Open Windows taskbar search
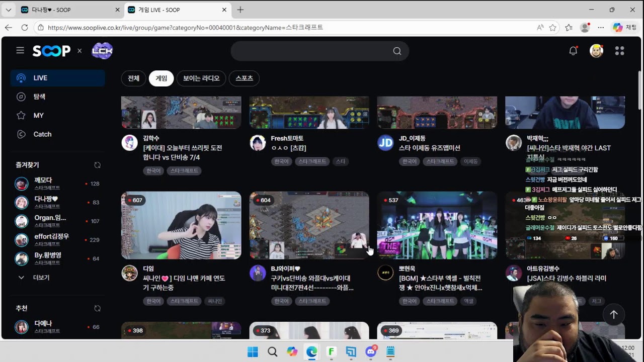644x362 pixels. pyautogui.click(x=272, y=351)
